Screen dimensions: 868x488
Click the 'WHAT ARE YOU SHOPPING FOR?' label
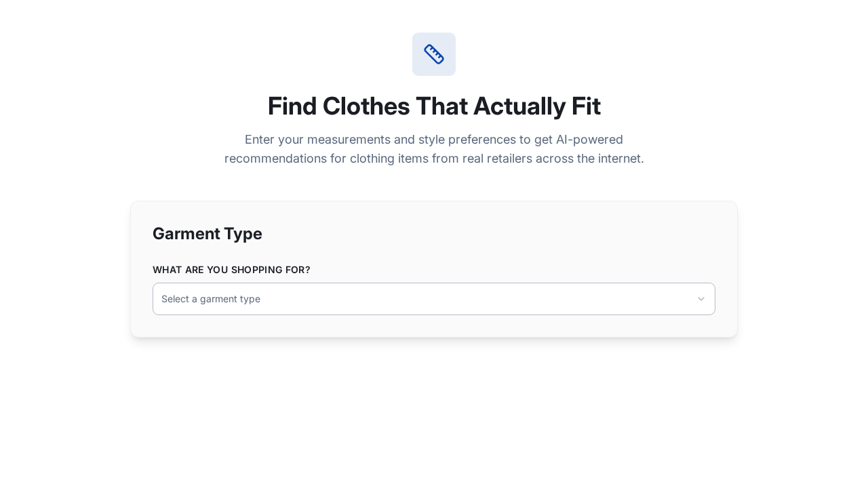[x=231, y=270]
